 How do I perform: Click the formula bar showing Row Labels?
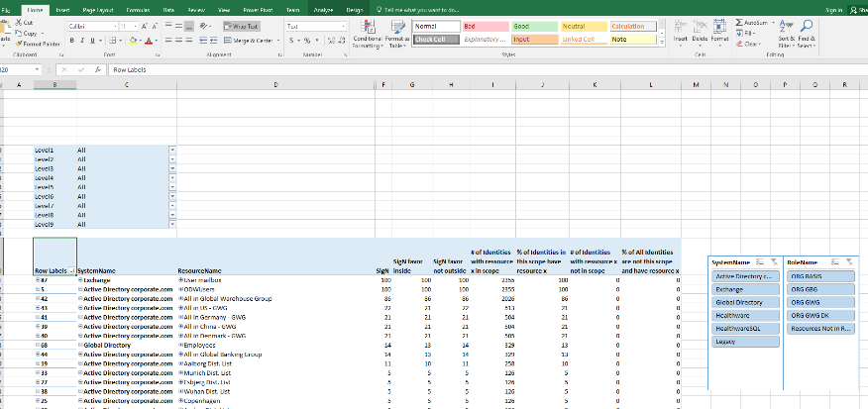click(x=488, y=69)
